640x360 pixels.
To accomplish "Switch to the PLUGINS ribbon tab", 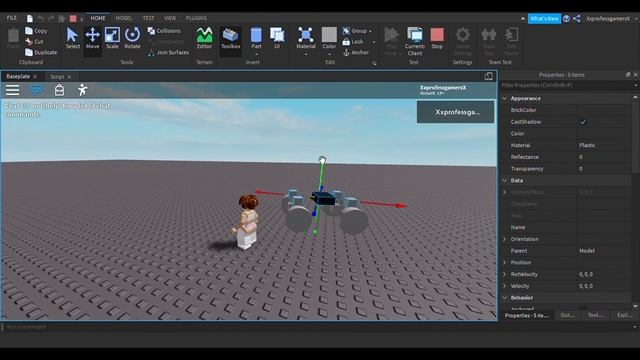I will 196,18.
